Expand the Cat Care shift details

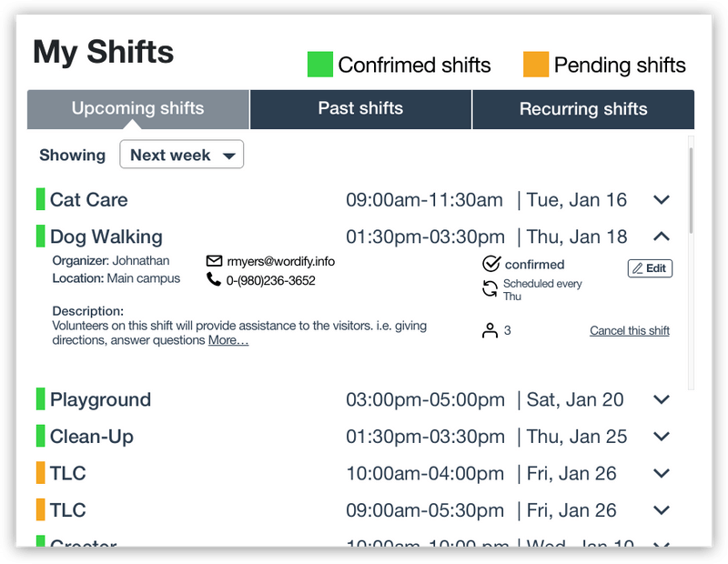[662, 199]
